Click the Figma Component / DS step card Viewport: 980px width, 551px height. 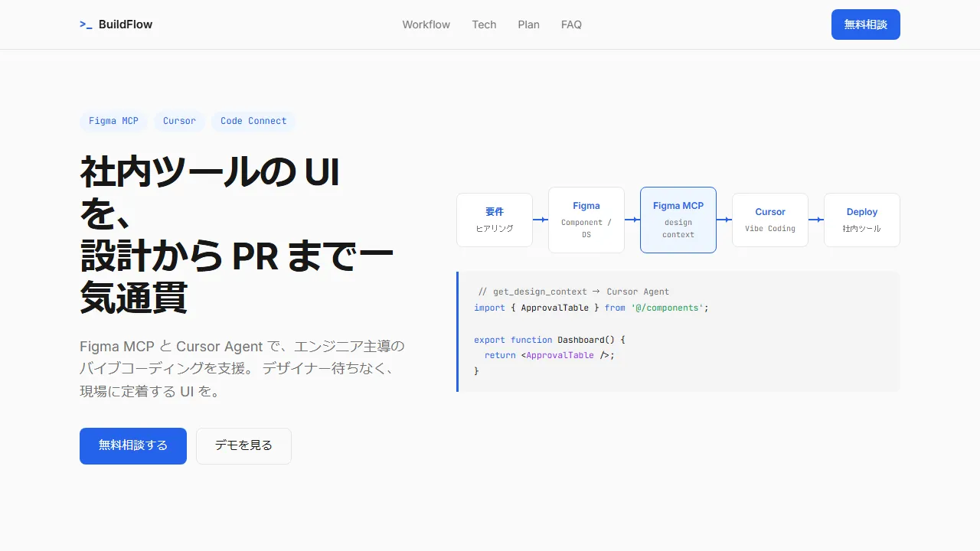[x=586, y=220]
